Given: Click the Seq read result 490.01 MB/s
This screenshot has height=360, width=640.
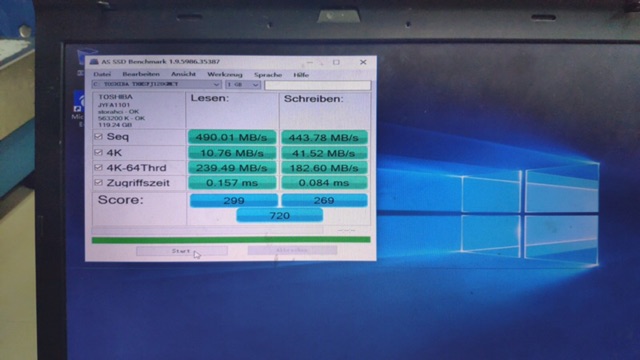Looking at the screenshot, I should click(x=232, y=137).
